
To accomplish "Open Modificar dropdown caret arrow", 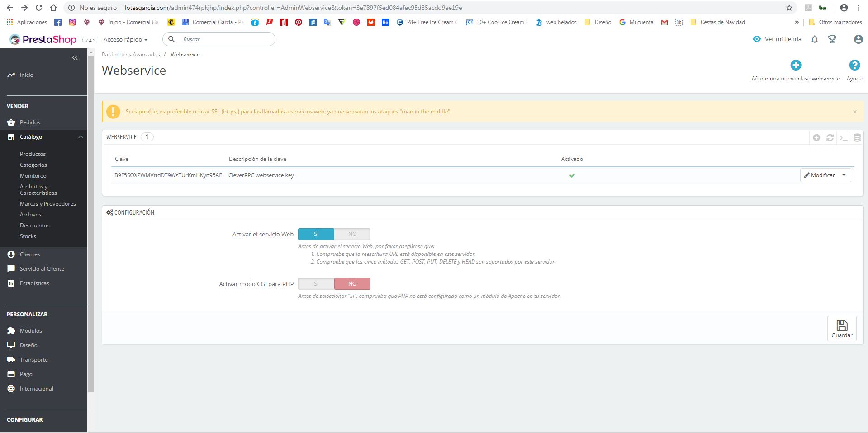I will 844,175.
